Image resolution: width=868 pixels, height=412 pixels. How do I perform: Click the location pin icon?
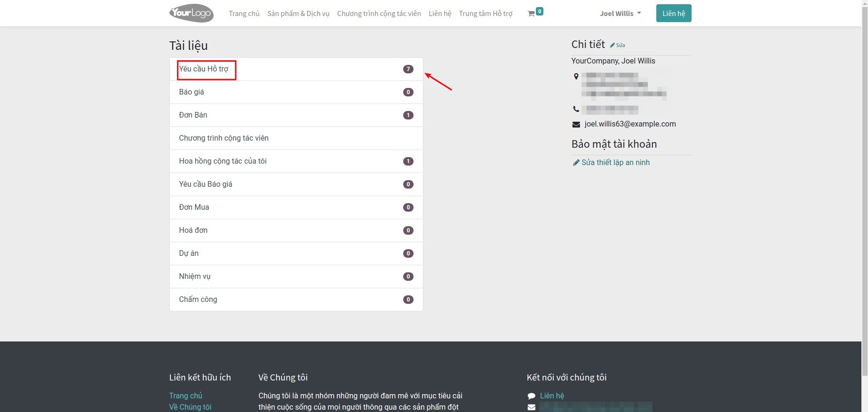pyautogui.click(x=576, y=76)
